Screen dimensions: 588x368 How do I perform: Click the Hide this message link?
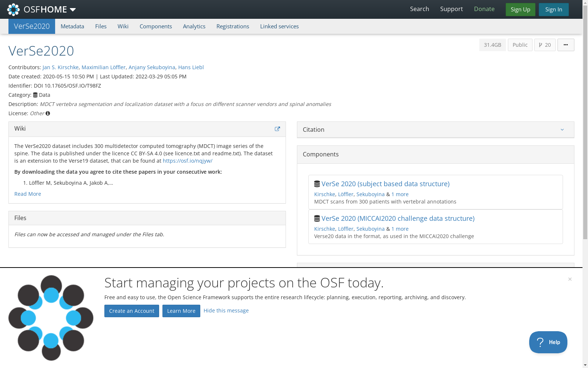click(x=226, y=311)
